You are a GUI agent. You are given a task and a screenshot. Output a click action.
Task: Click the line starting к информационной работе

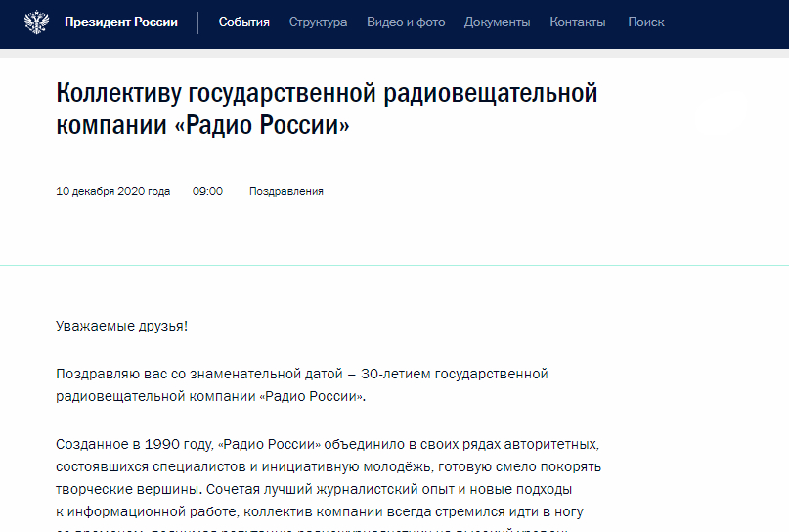point(320,511)
